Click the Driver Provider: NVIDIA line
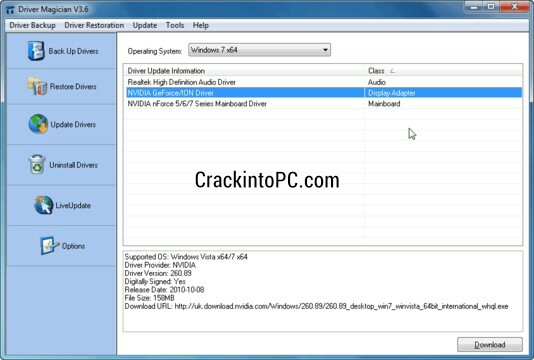The width and height of the screenshot is (534, 360). coord(160,265)
